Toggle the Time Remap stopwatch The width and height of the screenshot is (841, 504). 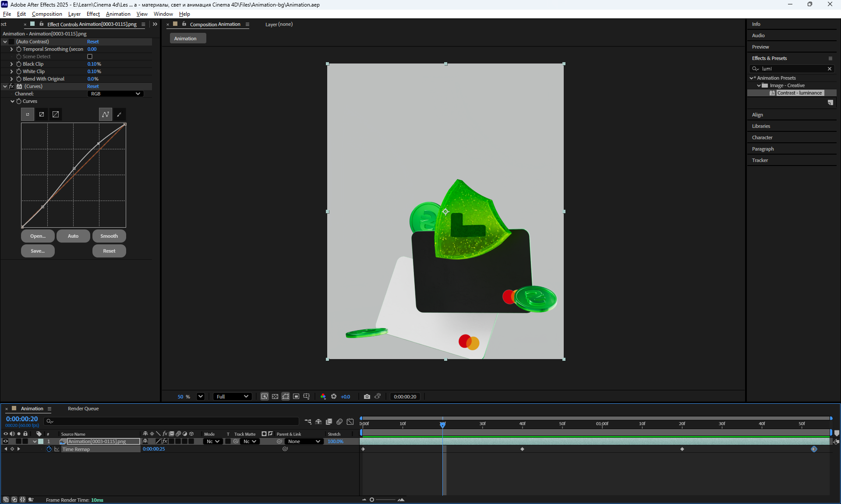coord(49,449)
